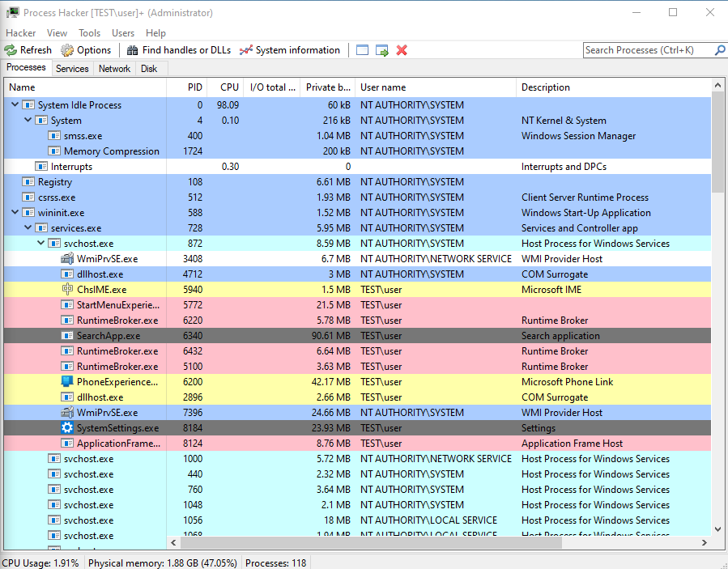728x569 pixels.
Task: Collapse the System tree node
Action: pos(28,120)
